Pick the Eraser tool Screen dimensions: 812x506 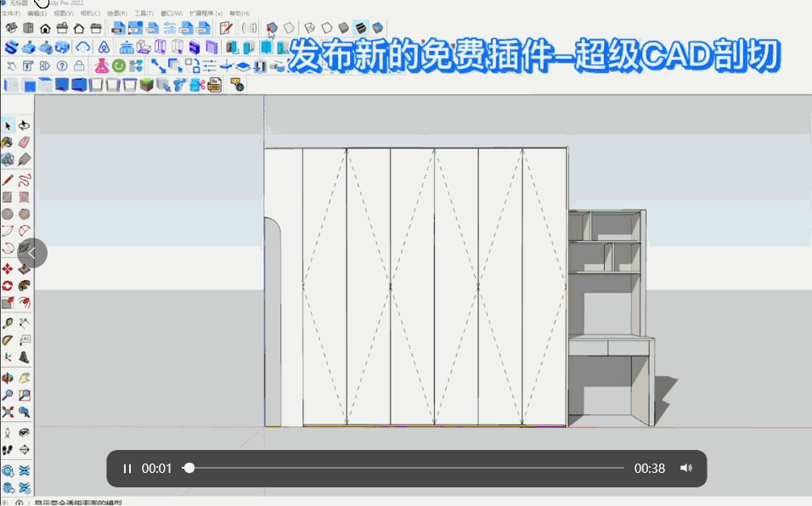[25, 143]
